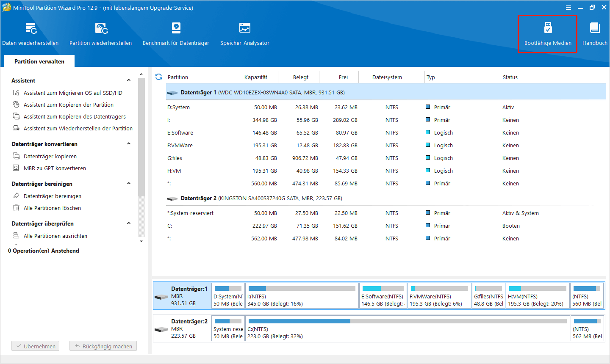Select G:files block in disk map
Screen dimensions: 610x364
(489, 296)
